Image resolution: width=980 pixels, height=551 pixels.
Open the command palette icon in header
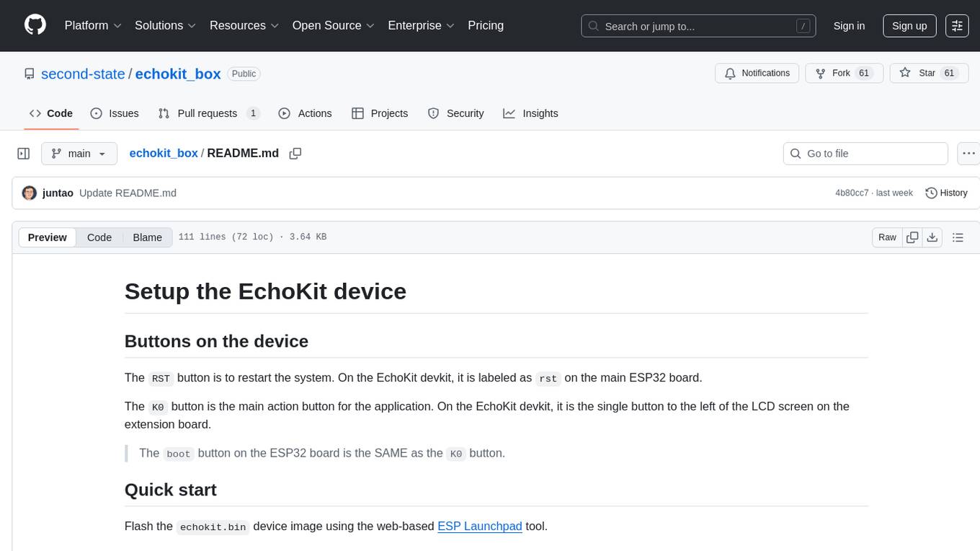click(x=957, y=25)
